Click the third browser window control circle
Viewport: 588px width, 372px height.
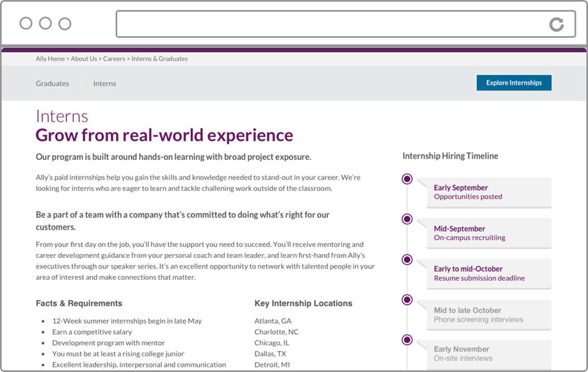tap(65, 23)
